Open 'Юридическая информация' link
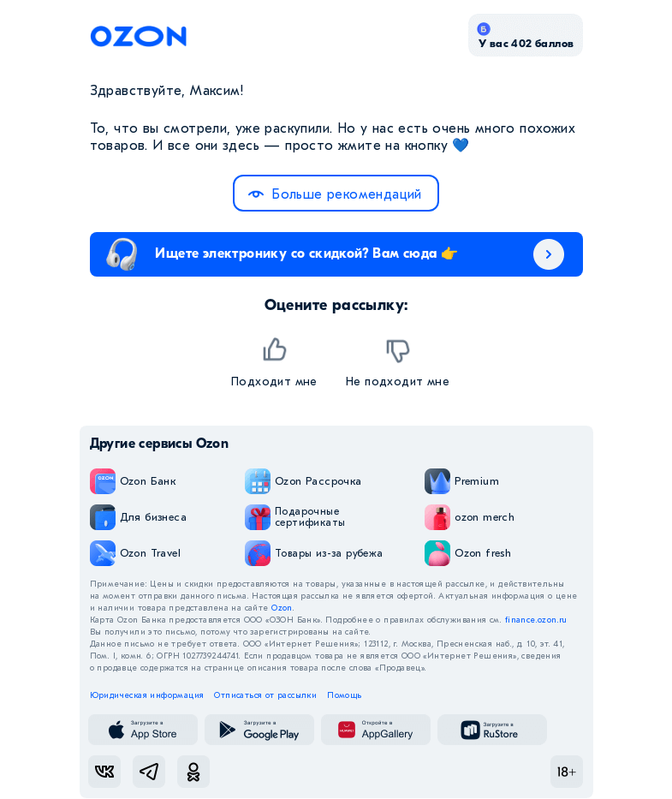 146,695
